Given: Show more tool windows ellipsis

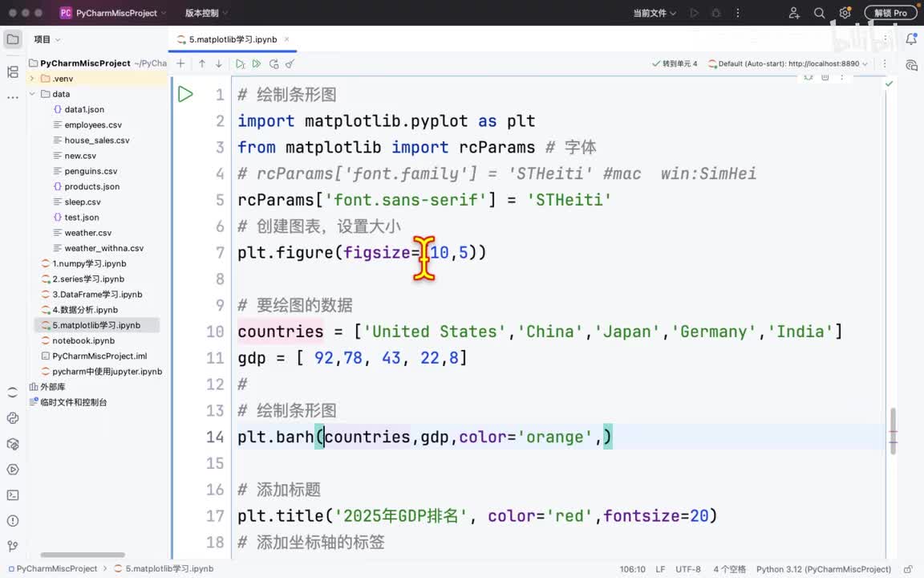Looking at the screenshot, I should [x=13, y=97].
